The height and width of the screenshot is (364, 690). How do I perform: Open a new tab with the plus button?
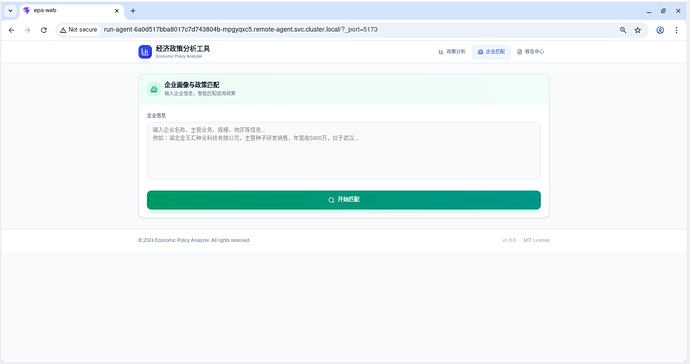pyautogui.click(x=133, y=11)
